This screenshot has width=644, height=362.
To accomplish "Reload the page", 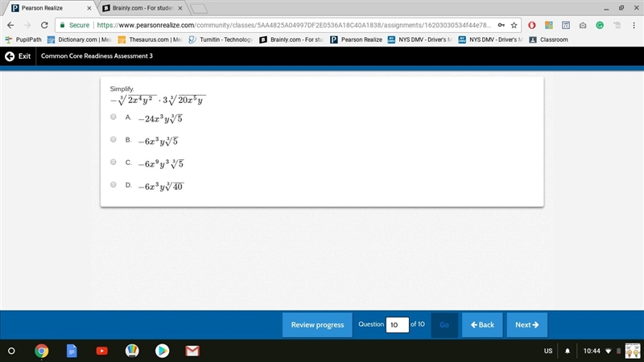I will (x=44, y=25).
